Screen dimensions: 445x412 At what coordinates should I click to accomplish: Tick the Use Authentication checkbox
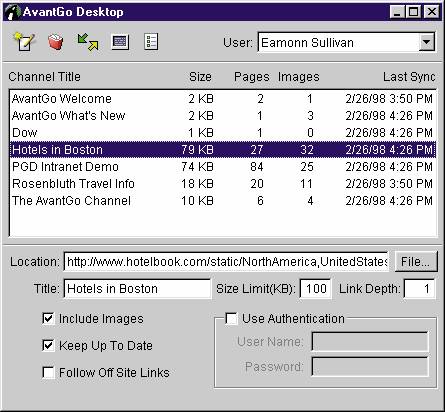coord(231,318)
